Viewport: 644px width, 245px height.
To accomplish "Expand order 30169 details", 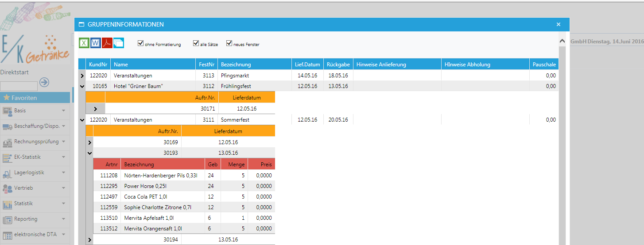I will coord(90,142).
